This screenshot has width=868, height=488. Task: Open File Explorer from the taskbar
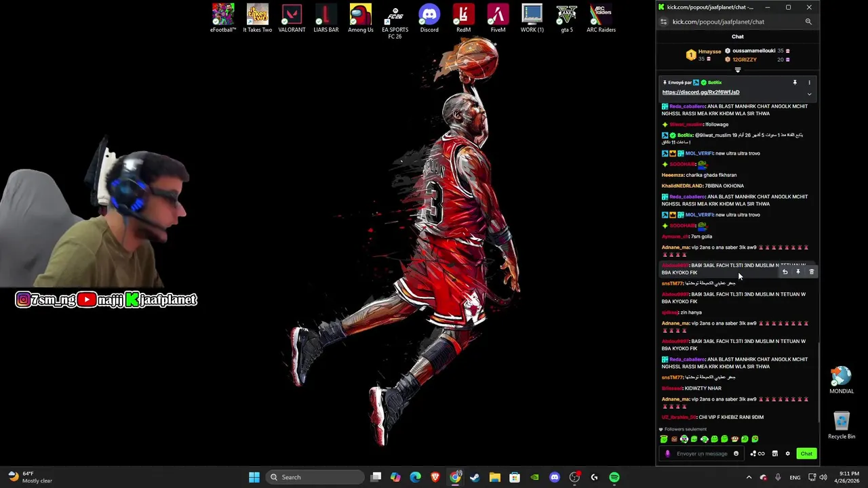(494, 477)
